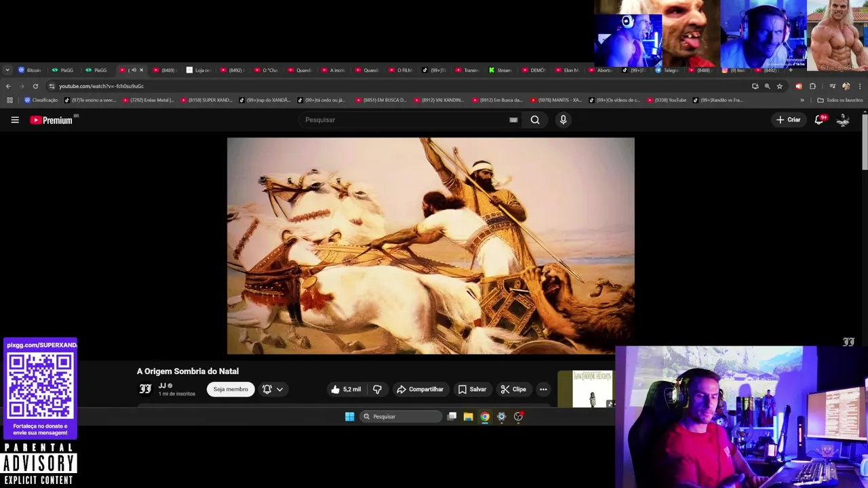Open the bookmarks apps grid icon
The width and height of the screenshot is (868, 488).
[9, 100]
